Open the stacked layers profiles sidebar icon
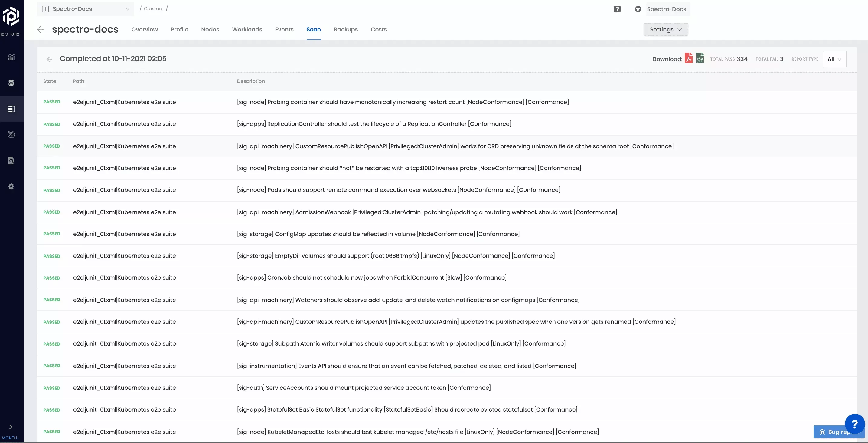Viewport: 868px width, 443px height. pos(11,83)
